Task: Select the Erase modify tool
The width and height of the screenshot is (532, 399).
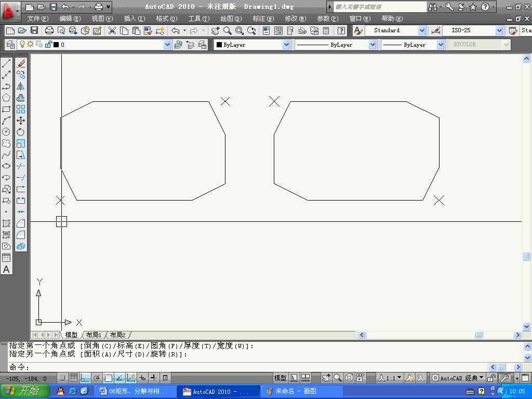Action: coord(21,63)
